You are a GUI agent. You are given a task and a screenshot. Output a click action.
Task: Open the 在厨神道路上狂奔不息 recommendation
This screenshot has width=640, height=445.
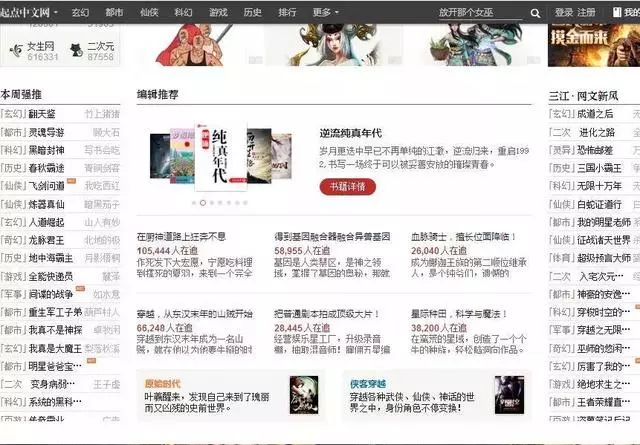pyautogui.click(x=181, y=237)
